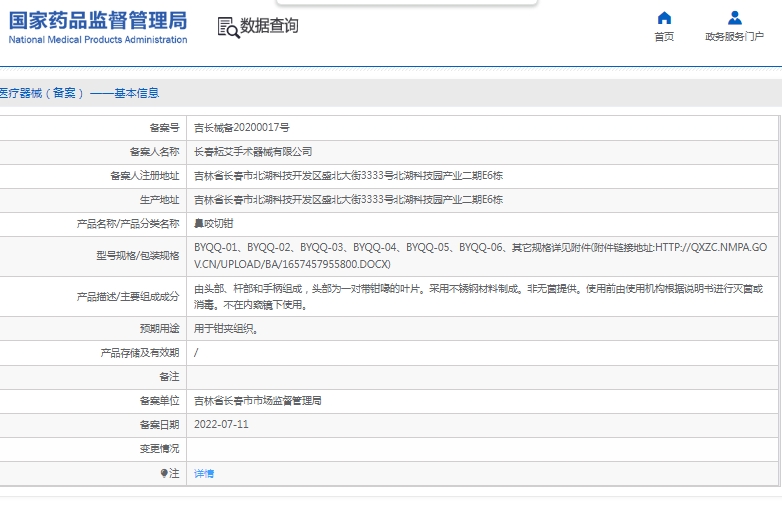Click 吉林省长春市市场监督管理局 text
The height and width of the screenshot is (506, 782).
coord(257,401)
